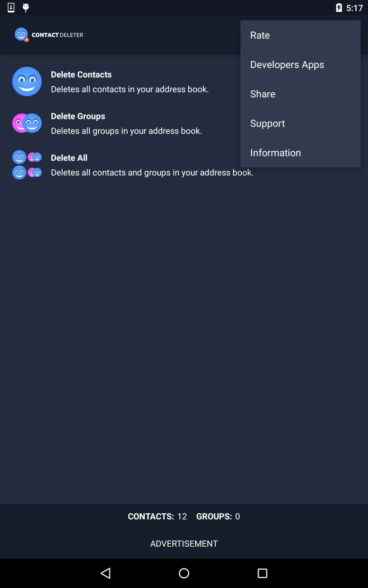Viewport: 368px width, 588px height.
Task: Open recent apps with square button
Action: 263,573
